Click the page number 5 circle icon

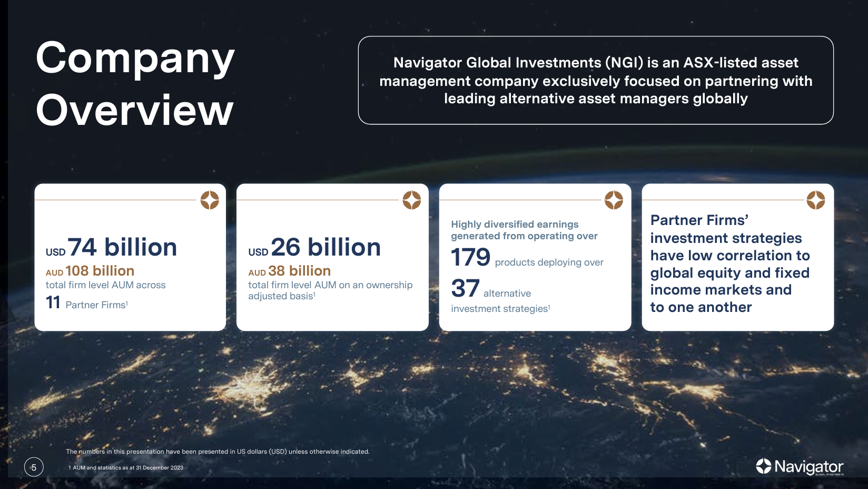point(34,466)
